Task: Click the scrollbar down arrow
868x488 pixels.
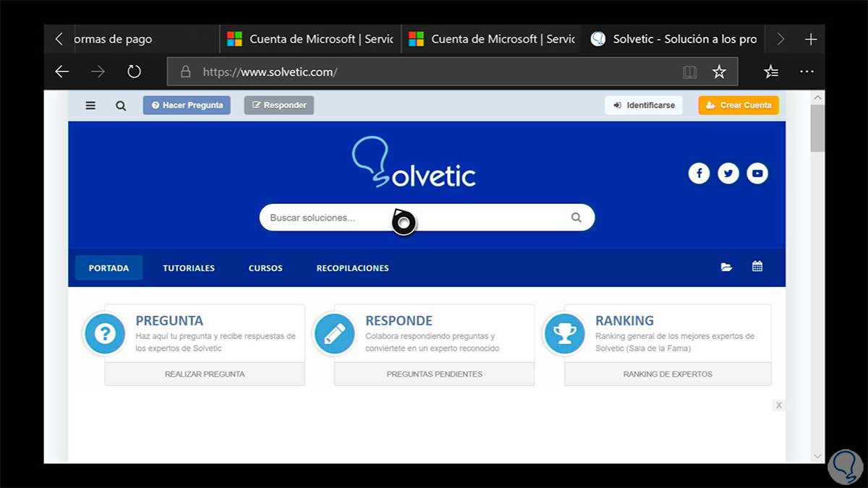Action: point(817,456)
